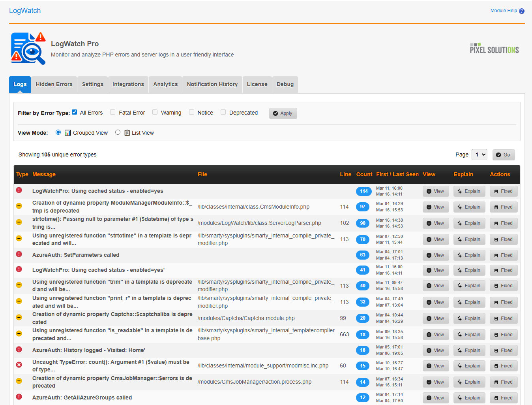532x405 pixels.
Task: Click the red exclamation icon for AzureAuth: SetParameters called
Action: click(19, 254)
